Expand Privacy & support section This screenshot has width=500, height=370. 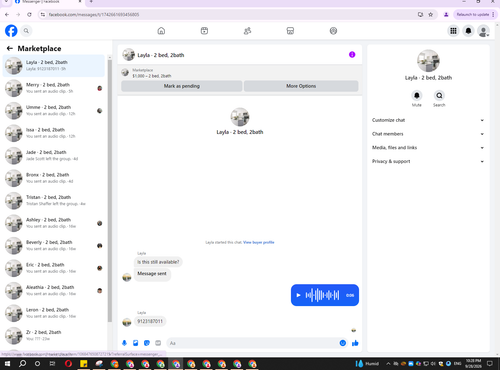point(428,161)
